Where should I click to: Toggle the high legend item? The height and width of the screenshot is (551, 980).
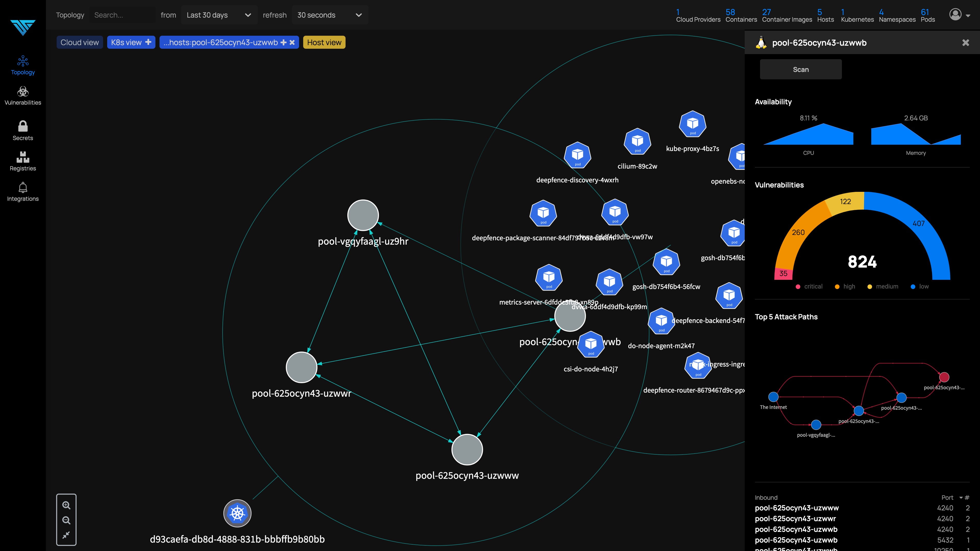[x=844, y=286]
